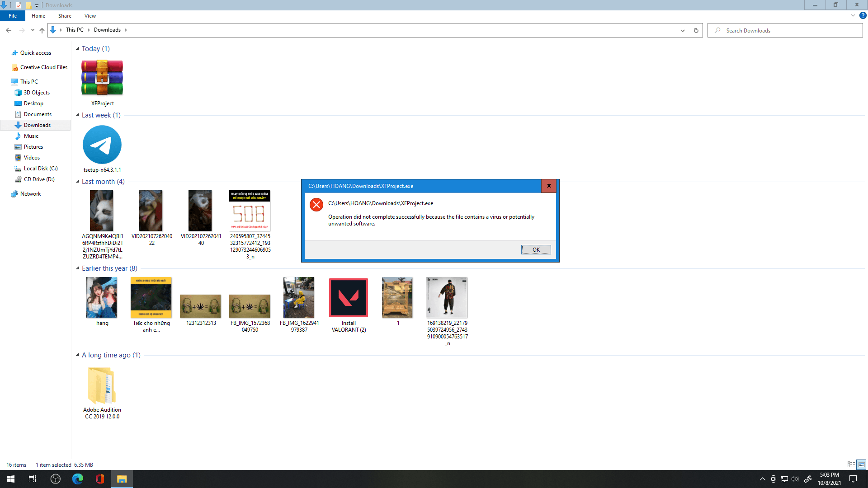868x488 pixels.
Task: Open Desktop folder in sidebar
Action: coord(33,103)
